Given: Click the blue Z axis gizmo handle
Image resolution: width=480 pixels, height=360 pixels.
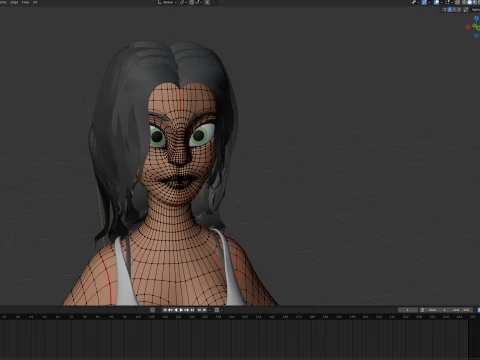Looking at the screenshot, I should click(476, 18).
